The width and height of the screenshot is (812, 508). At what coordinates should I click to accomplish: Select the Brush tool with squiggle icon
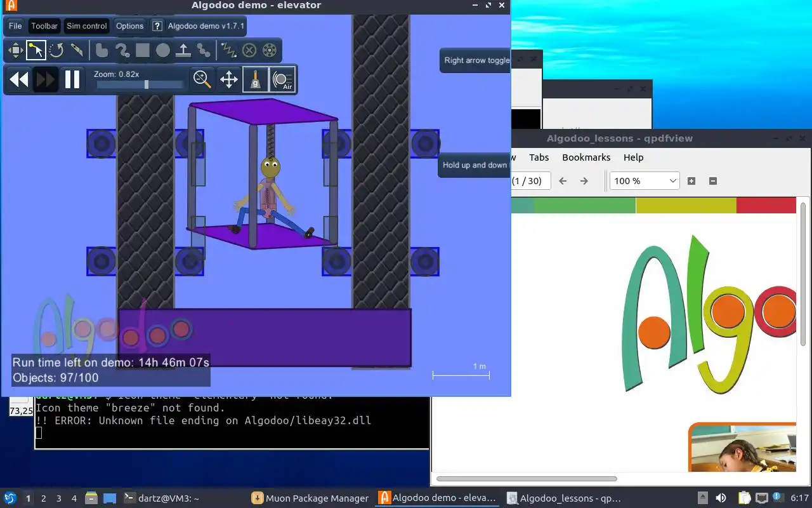coord(122,50)
